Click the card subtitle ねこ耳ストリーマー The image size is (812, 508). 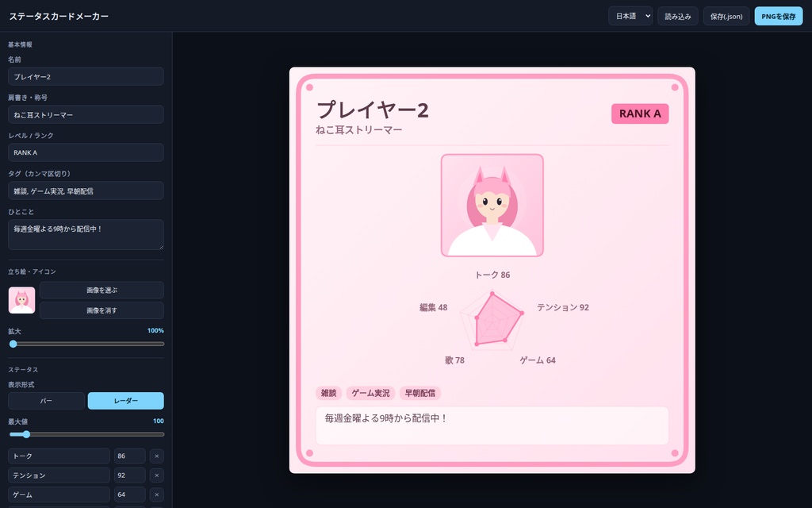point(359,129)
